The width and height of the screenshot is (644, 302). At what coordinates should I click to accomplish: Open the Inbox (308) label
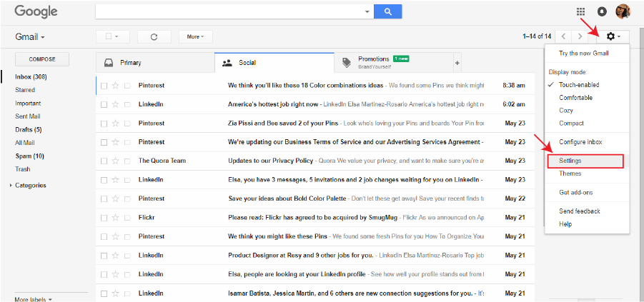(x=31, y=76)
